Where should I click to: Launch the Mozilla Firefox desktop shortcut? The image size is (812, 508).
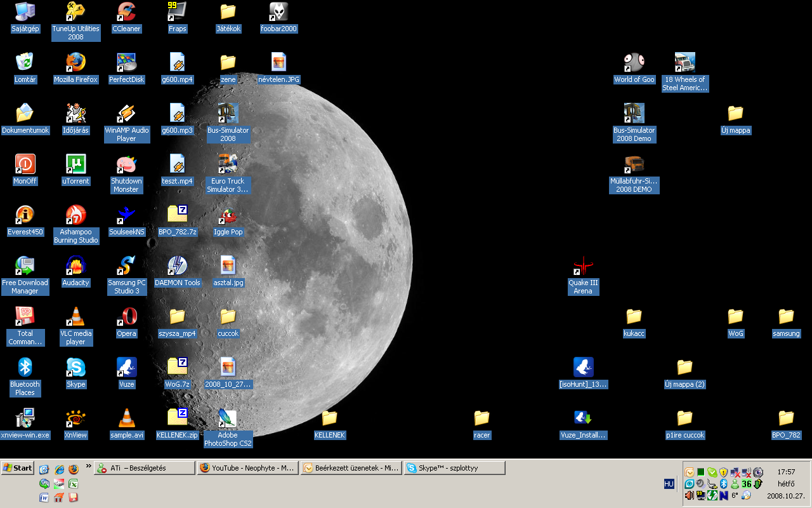coord(75,69)
